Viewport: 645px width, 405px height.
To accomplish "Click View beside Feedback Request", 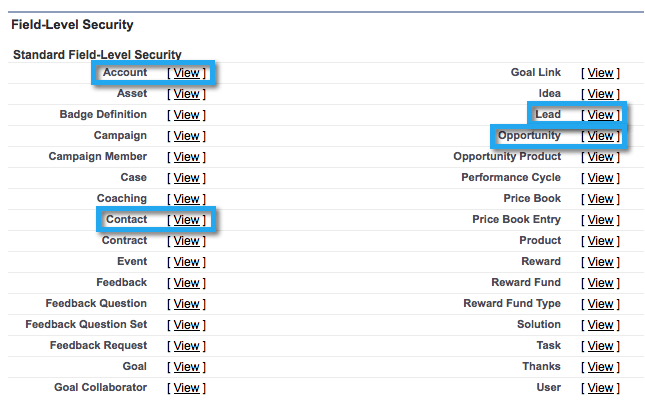I will [x=186, y=345].
